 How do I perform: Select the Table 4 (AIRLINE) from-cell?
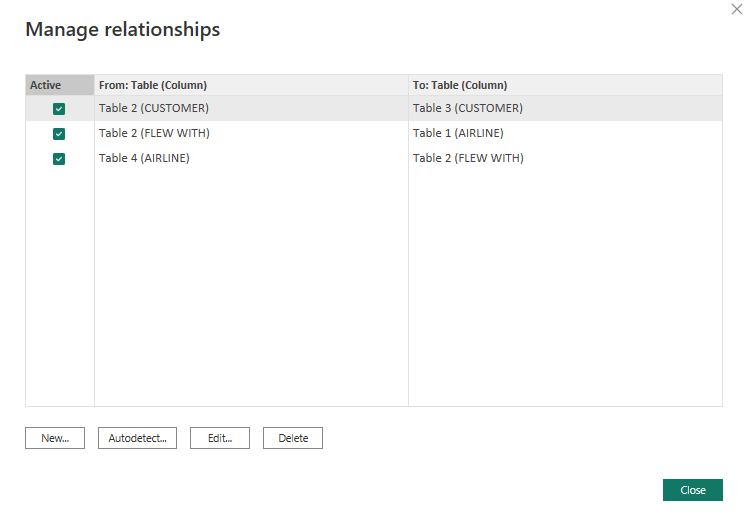coord(144,158)
